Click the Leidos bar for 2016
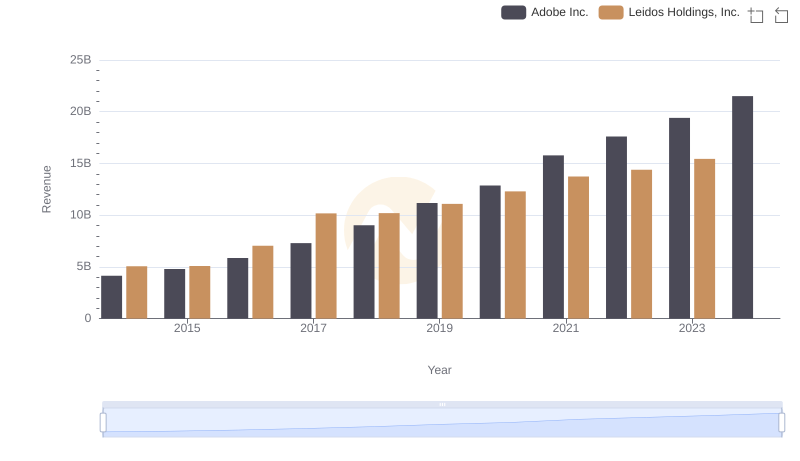This screenshot has height=461, width=800. [x=263, y=282]
